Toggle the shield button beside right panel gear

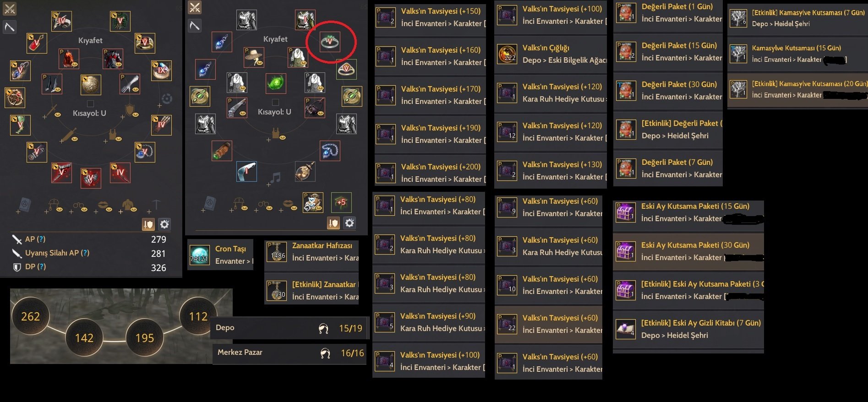pyautogui.click(x=333, y=223)
